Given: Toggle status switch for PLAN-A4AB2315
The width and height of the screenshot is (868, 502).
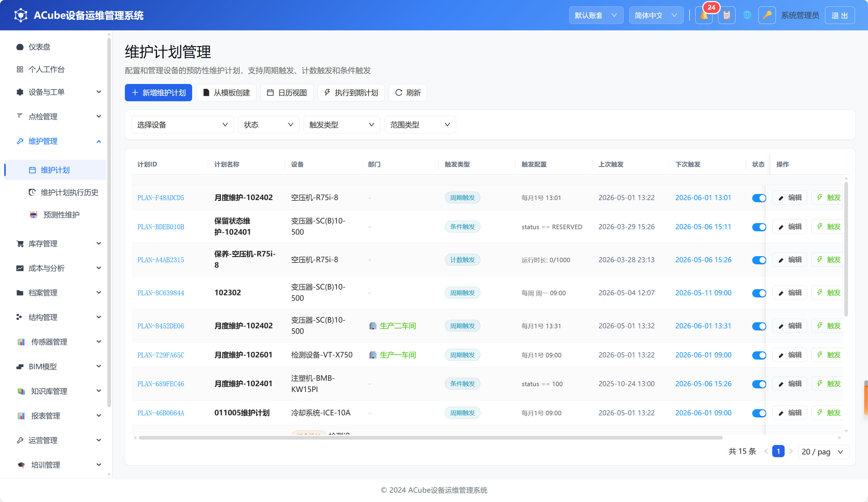Looking at the screenshot, I should [x=759, y=260].
